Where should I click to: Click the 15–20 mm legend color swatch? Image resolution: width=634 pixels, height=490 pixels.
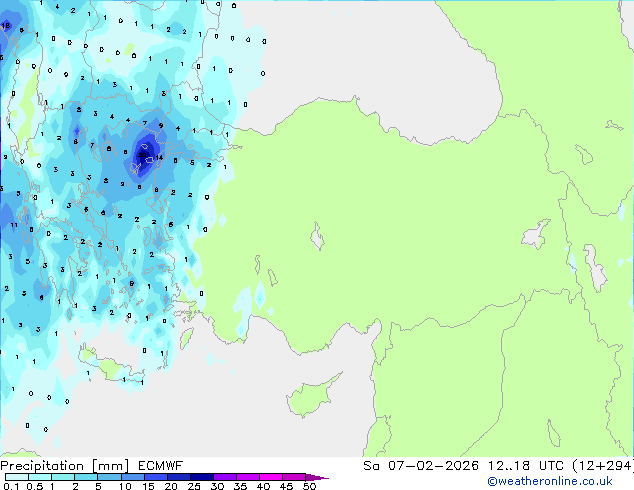click(155, 477)
